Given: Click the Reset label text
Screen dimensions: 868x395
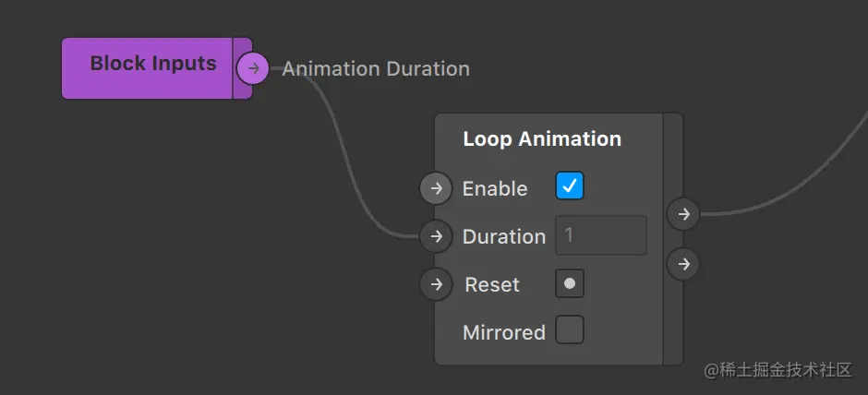Looking at the screenshot, I should (x=492, y=285).
